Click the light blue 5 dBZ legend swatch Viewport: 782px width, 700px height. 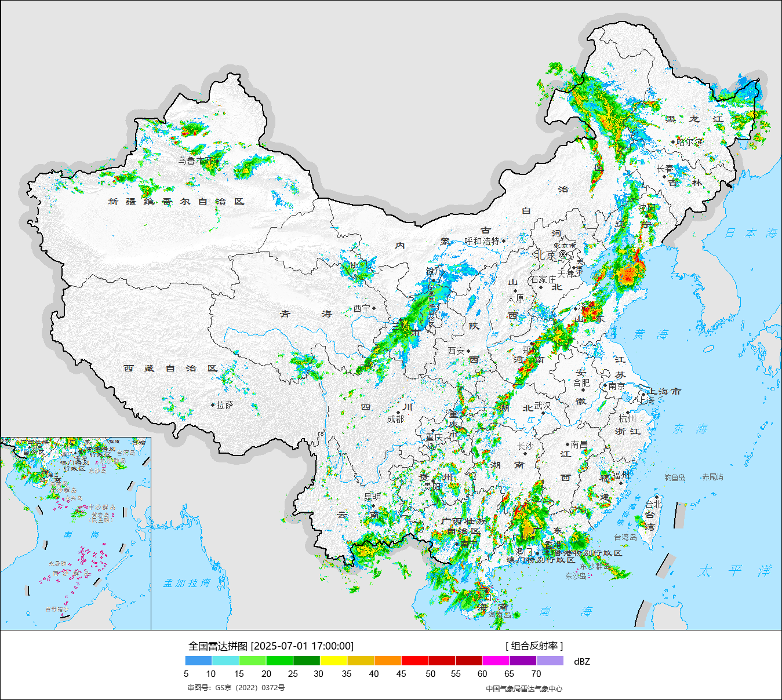(x=198, y=661)
